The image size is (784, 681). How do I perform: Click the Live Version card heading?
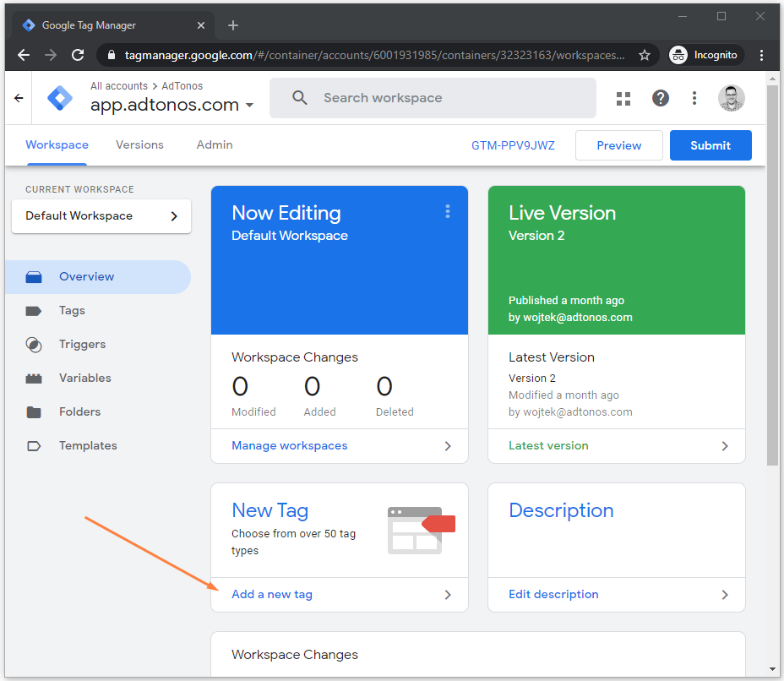tap(562, 213)
